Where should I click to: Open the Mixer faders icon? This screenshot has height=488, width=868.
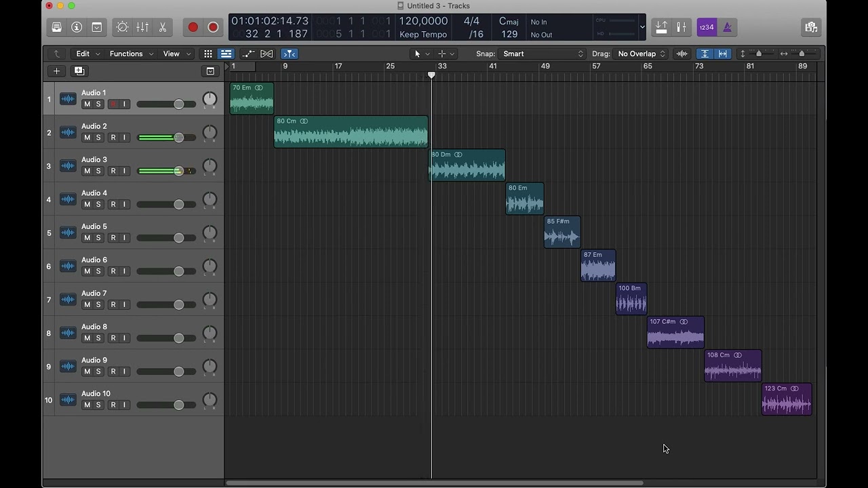[x=142, y=27]
